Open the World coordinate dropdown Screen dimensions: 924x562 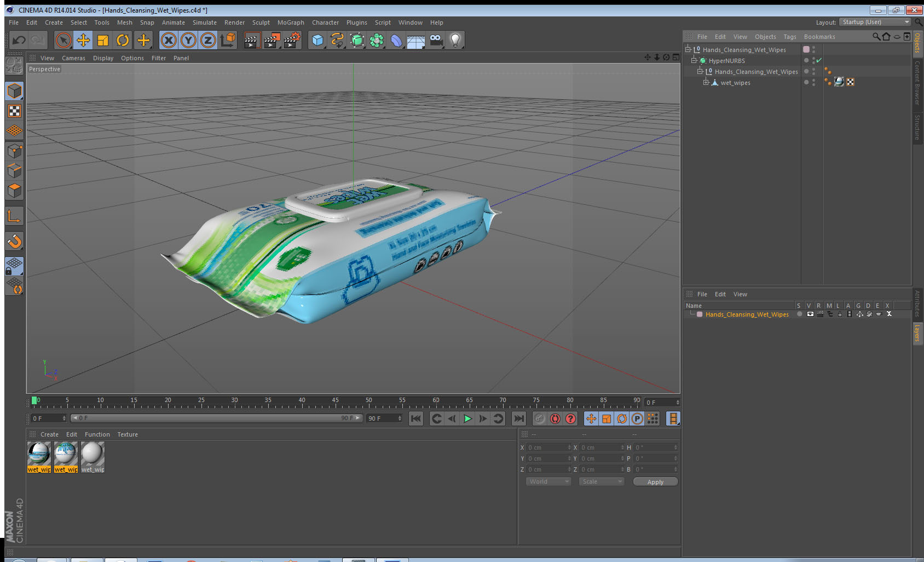tap(548, 481)
